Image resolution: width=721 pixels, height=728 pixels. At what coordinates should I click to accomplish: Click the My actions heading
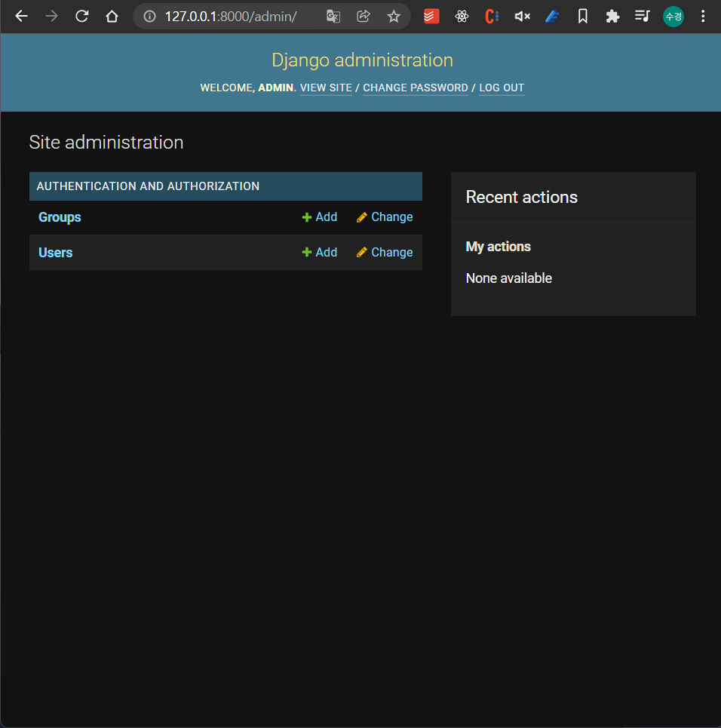[x=499, y=247]
